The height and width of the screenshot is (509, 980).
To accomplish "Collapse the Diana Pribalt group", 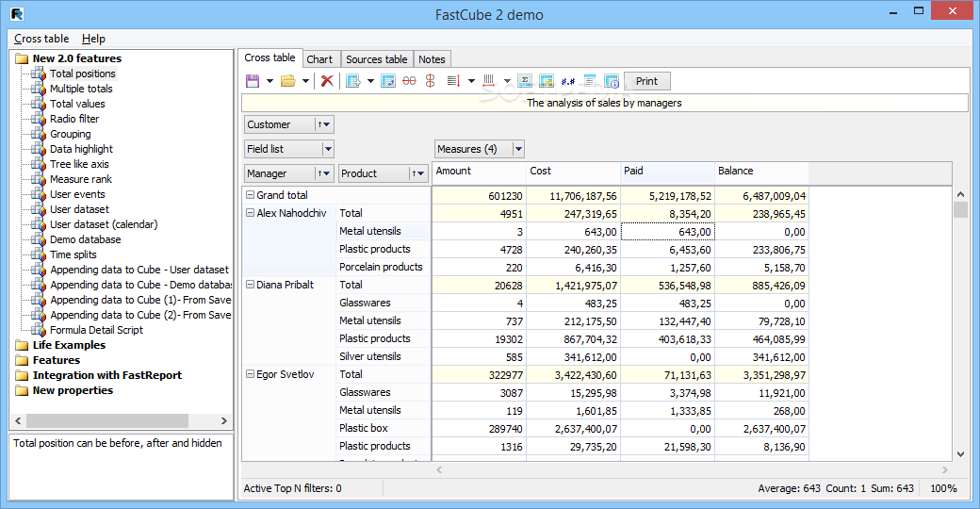I will click(250, 285).
